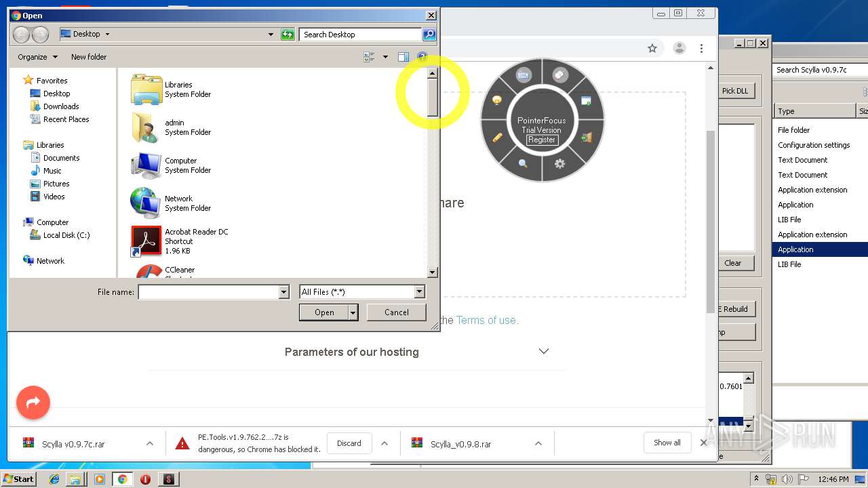Image resolution: width=868 pixels, height=488 pixels.
Task: Click Show all downloads button
Action: click(667, 443)
